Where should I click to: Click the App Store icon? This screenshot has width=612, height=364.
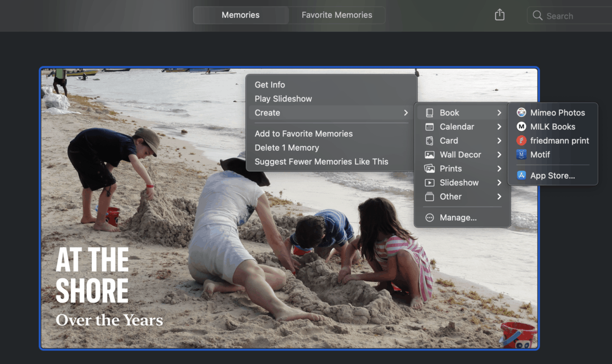(521, 176)
